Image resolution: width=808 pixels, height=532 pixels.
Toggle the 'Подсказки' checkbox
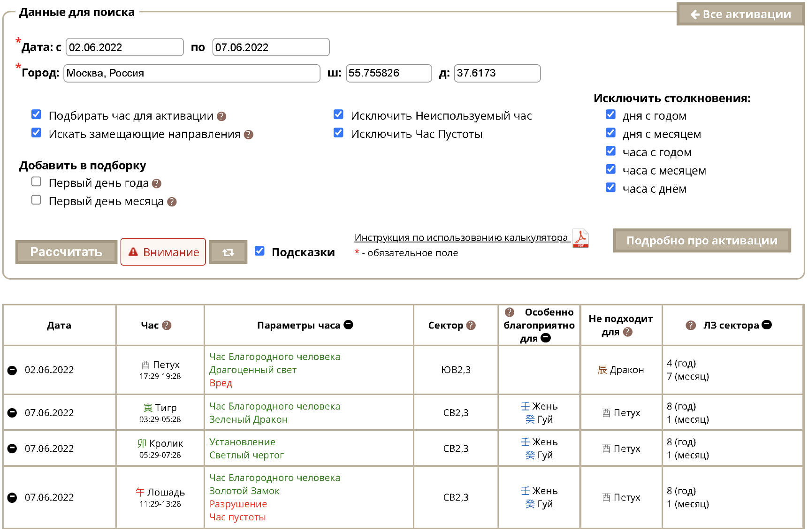click(259, 251)
